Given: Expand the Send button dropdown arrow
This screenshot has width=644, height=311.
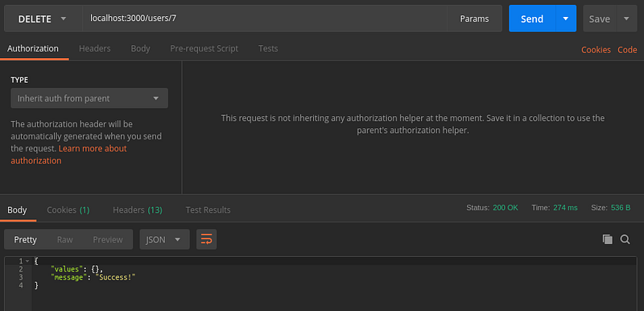Looking at the screenshot, I should (x=566, y=19).
